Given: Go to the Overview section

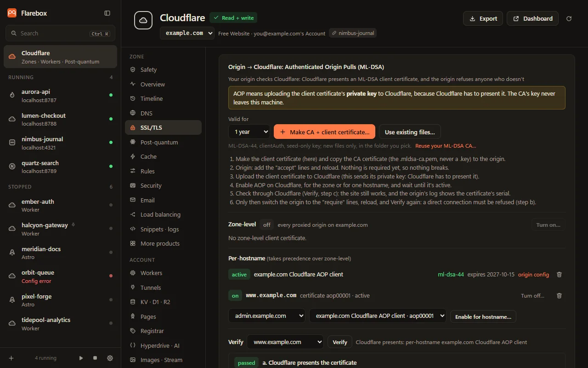Looking at the screenshot, I should click(x=163, y=84).
